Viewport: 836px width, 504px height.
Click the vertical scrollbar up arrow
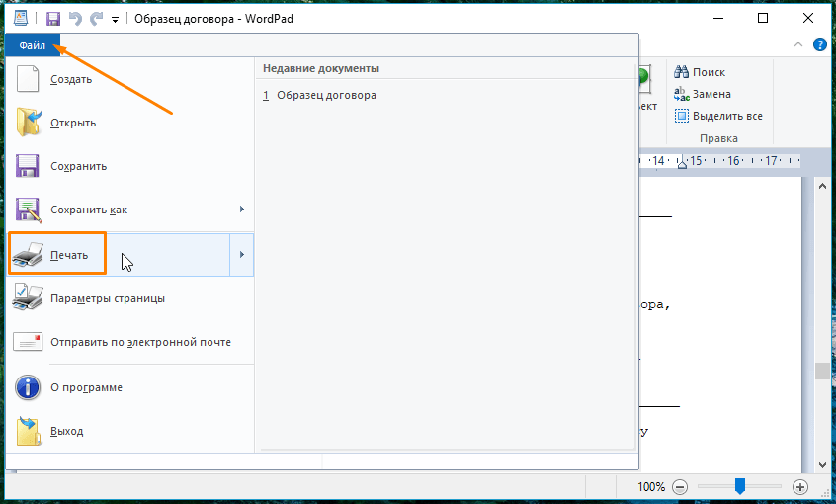822,186
